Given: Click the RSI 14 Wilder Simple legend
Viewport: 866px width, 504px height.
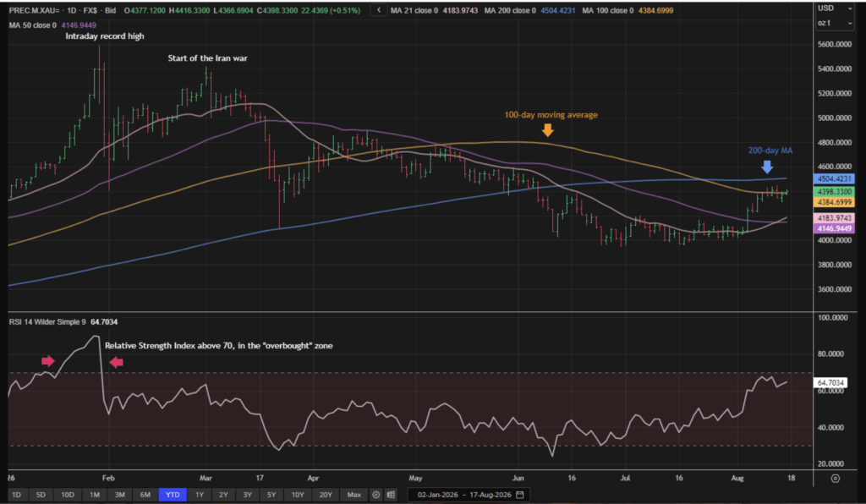Looking at the screenshot, I should point(63,322).
